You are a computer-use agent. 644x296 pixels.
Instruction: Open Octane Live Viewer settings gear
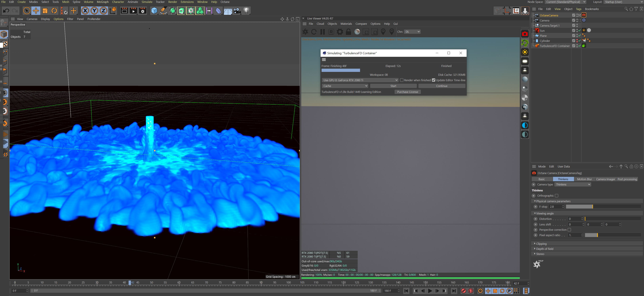[340, 32]
